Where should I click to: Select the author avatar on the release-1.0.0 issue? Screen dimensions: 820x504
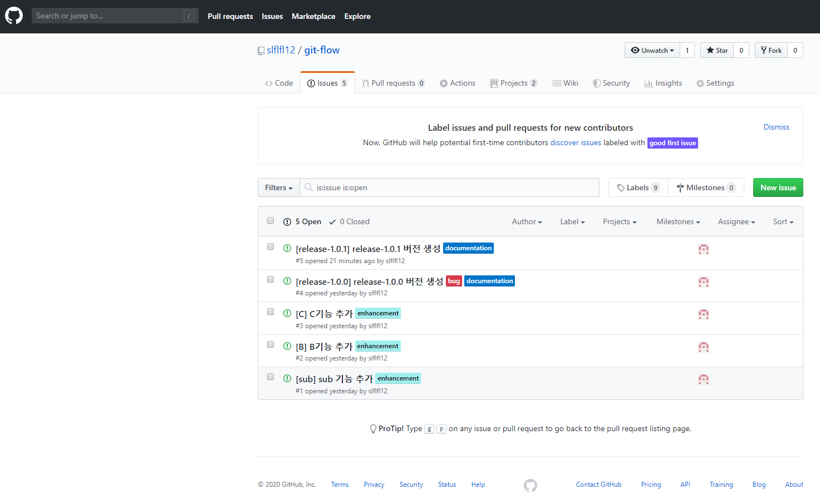tap(704, 281)
